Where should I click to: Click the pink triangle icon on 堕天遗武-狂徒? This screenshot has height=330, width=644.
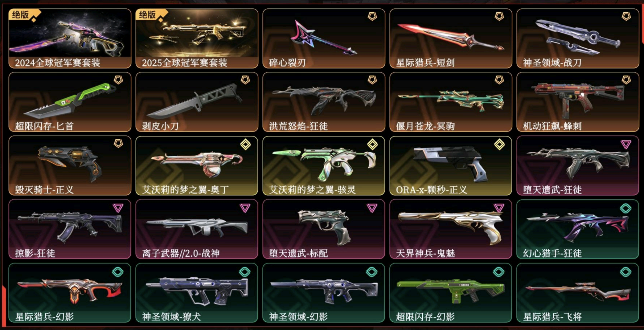(x=626, y=144)
